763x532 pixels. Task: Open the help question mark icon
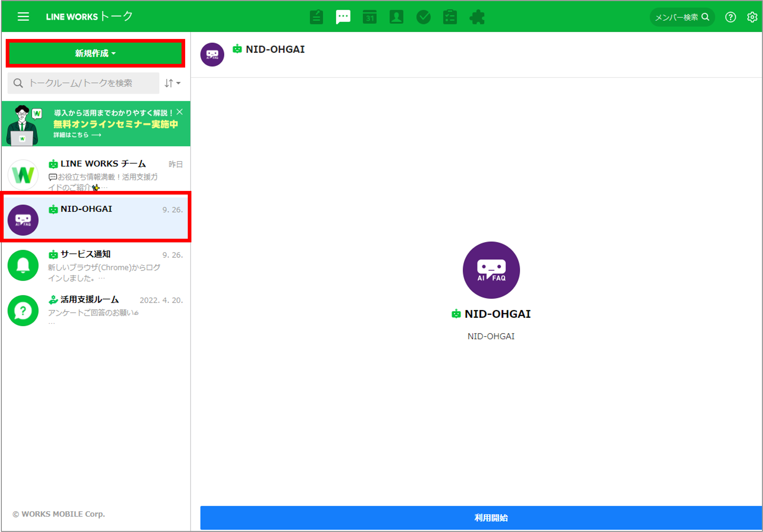731,17
